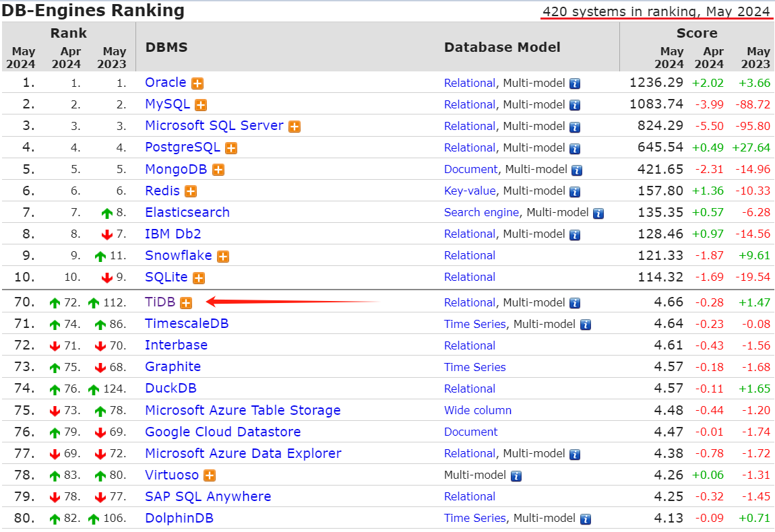Click MySQL's score value 1083.74
This screenshot has width=775, height=532.
(x=656, y=104)
